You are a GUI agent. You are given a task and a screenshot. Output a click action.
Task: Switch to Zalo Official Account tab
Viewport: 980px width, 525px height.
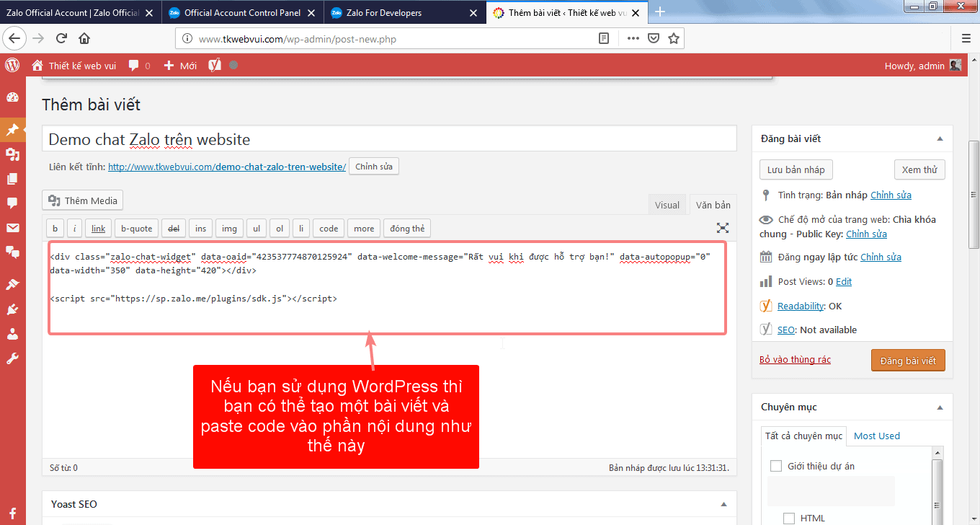point(81,12)
